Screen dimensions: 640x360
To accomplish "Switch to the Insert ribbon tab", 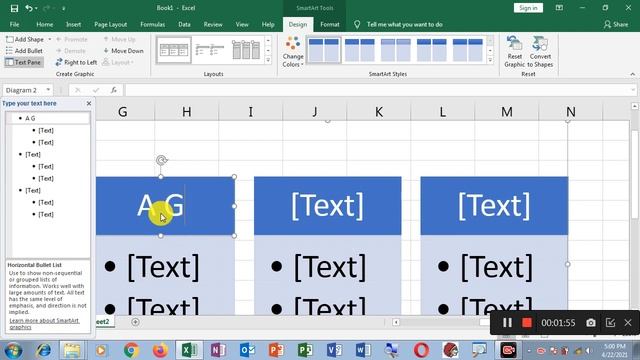I will pyautogui.click(x=73, y=24).
